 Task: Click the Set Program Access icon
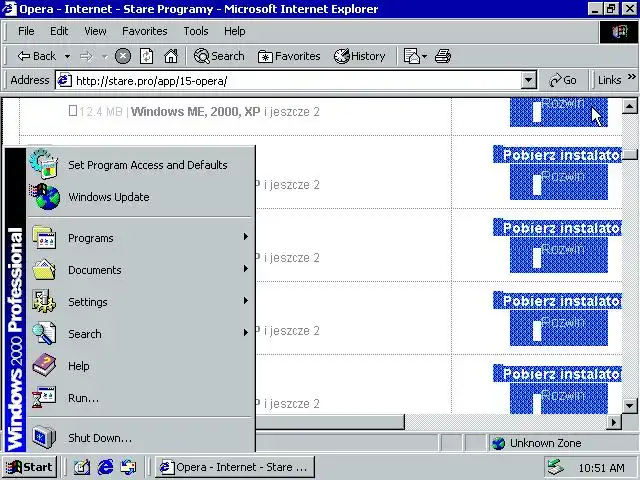[44, 164]
